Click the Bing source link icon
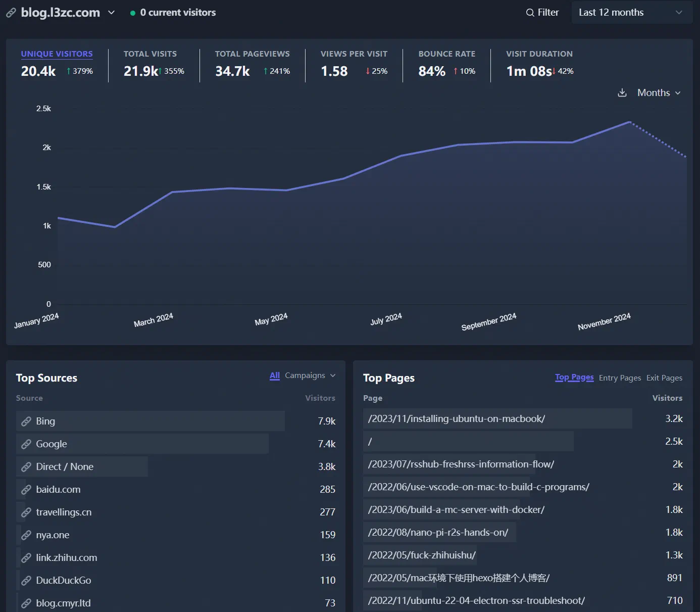The height and width of the screenshot is (612, 700). 26,421
